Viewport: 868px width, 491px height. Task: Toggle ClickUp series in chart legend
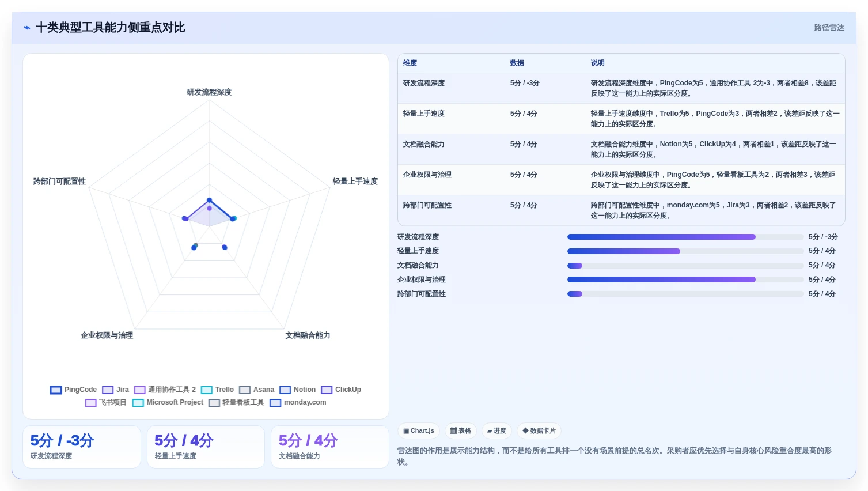click(x=341, y=390)
